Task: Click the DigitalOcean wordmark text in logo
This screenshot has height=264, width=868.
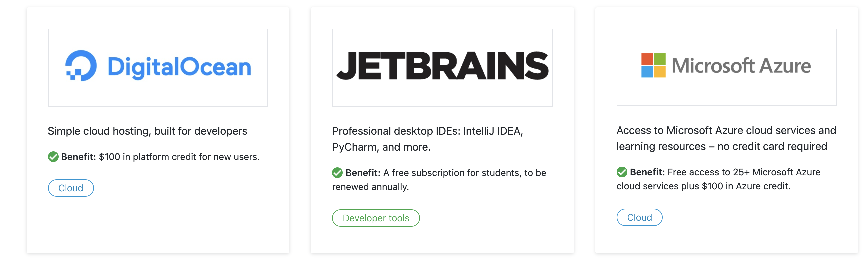Action: point(179,67)
